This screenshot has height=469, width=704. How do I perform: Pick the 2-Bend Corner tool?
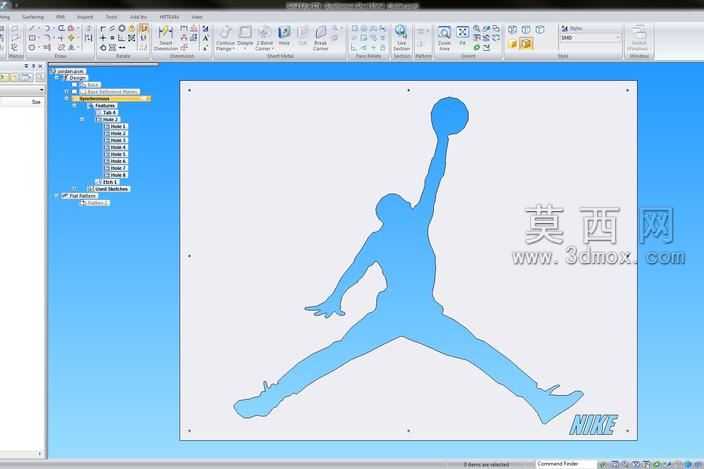[264, 38]
